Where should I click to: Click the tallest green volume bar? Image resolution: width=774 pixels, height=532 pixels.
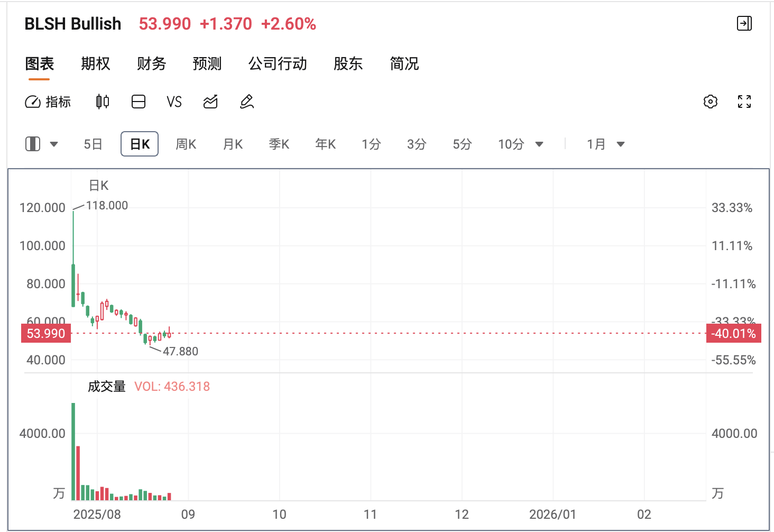pyautogui.click(x=73, y=451)
